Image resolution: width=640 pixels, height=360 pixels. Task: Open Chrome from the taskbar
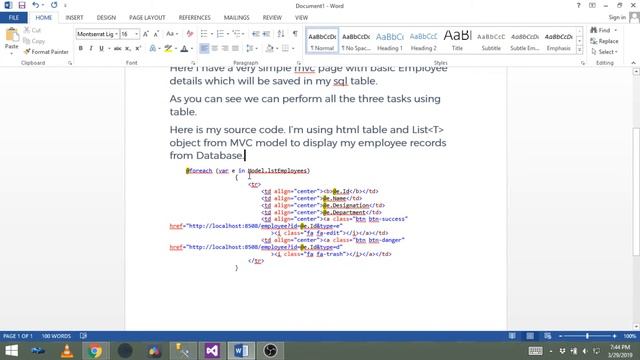(95, 351)
